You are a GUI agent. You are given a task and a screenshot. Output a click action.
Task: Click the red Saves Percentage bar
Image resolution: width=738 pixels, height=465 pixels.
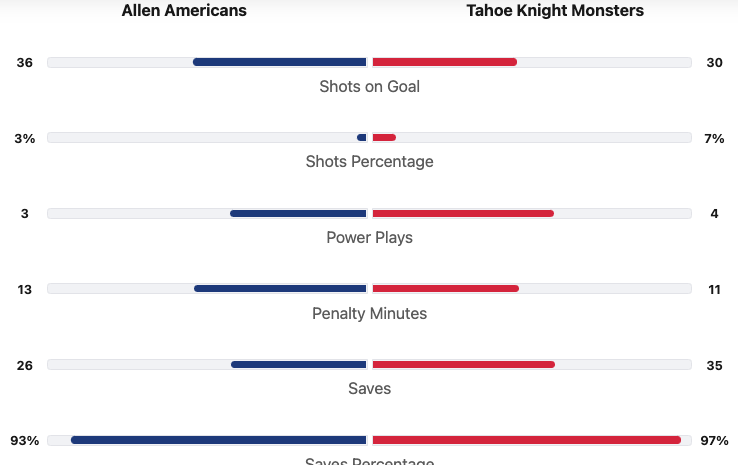(526, 440)
